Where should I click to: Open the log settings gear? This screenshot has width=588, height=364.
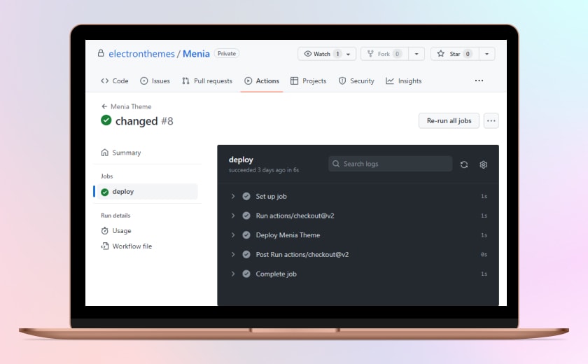484,164
